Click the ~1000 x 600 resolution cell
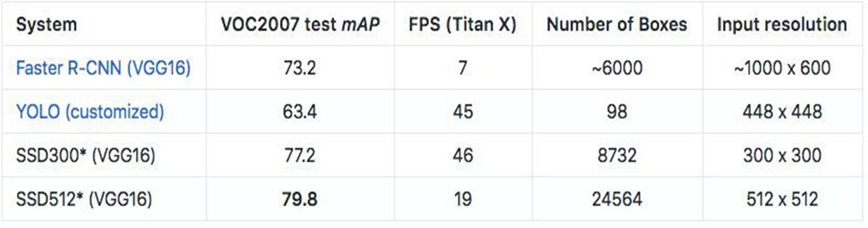 point(782,68)
